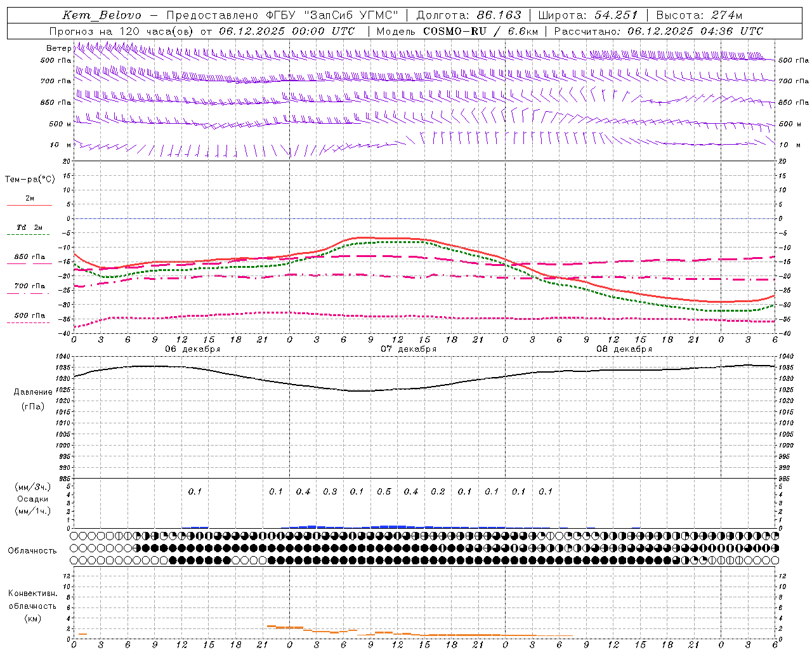This screenshot has width=812, height=650.
Task: Click the 0.5 precipitation amount value
Action: coord(384,492)
